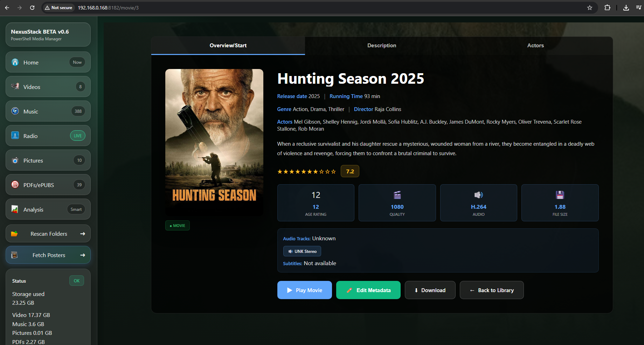Reload the page in browser
The height and width of the screenshot is (345, 644).
32,8
